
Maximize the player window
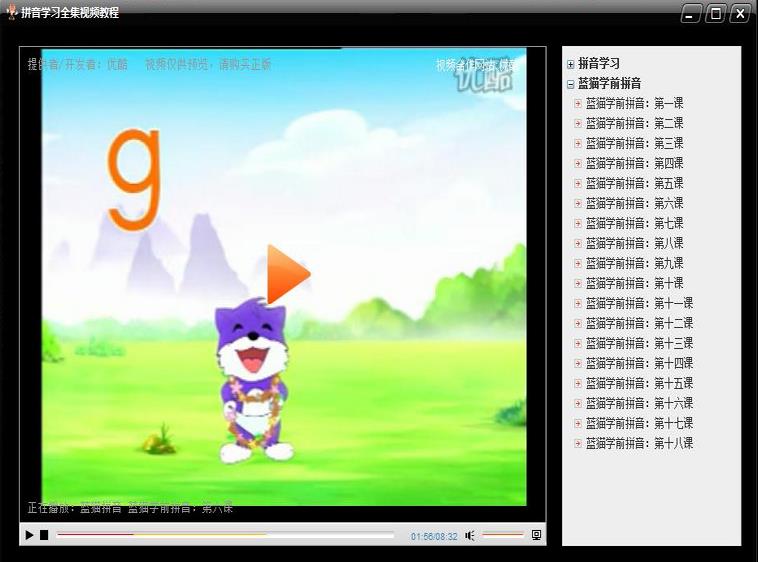[715, 14]
